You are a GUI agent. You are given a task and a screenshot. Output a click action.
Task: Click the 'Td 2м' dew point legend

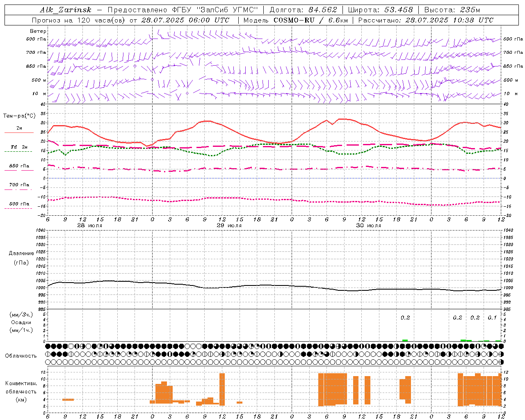tap(19, 147)
